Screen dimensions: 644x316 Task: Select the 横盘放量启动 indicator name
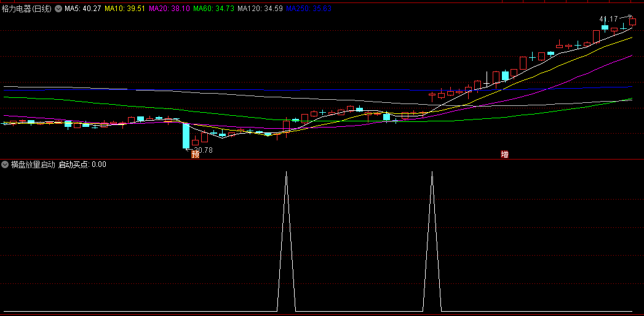pyautogui.click(x=33, y=164)
